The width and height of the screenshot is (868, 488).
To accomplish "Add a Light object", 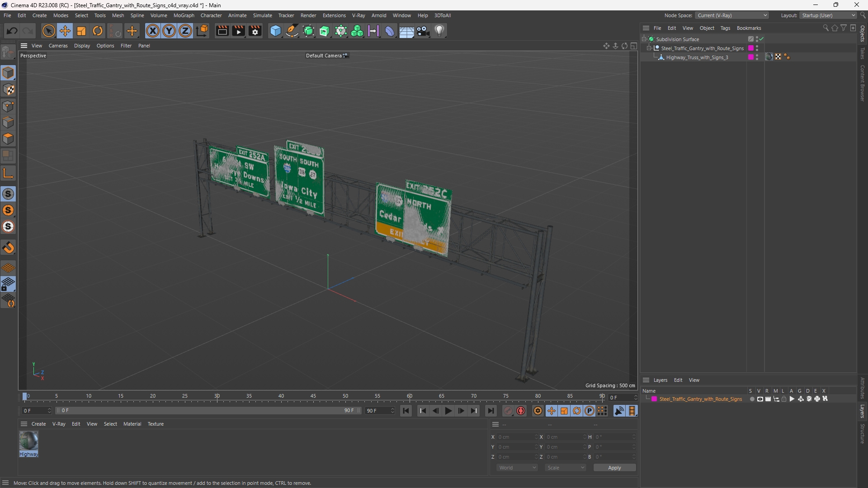I will click(x=439, y=31).
